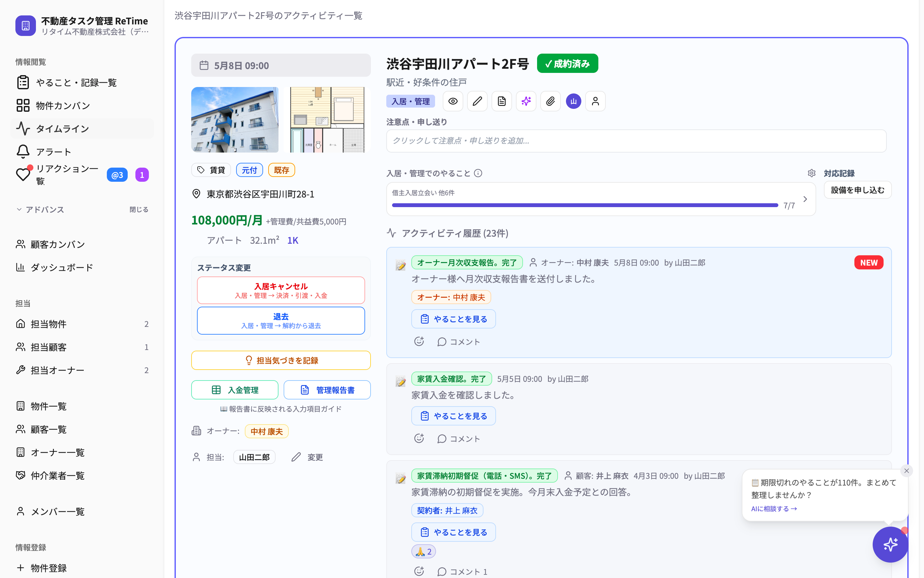This screenshot has height=578, width=924.
Task: Collapse the アドバンス section
Action: pyautogui.click(x=40, y=209)
